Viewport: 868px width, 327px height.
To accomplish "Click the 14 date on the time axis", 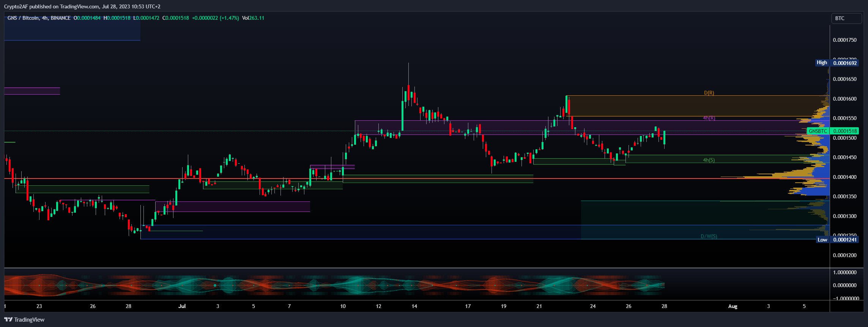I will pos(414,306).
